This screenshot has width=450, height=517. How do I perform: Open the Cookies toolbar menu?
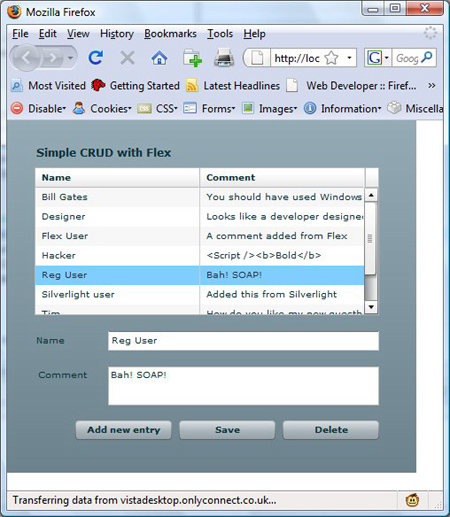pos(102,108)
